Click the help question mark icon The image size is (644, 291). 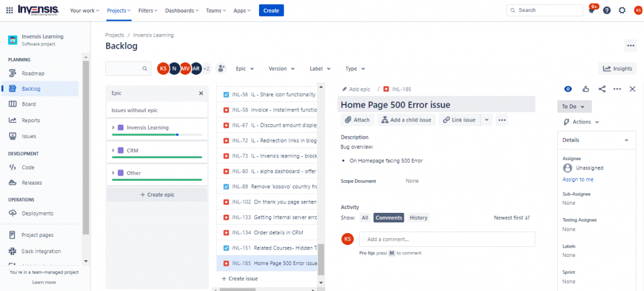tap(607, 10)
